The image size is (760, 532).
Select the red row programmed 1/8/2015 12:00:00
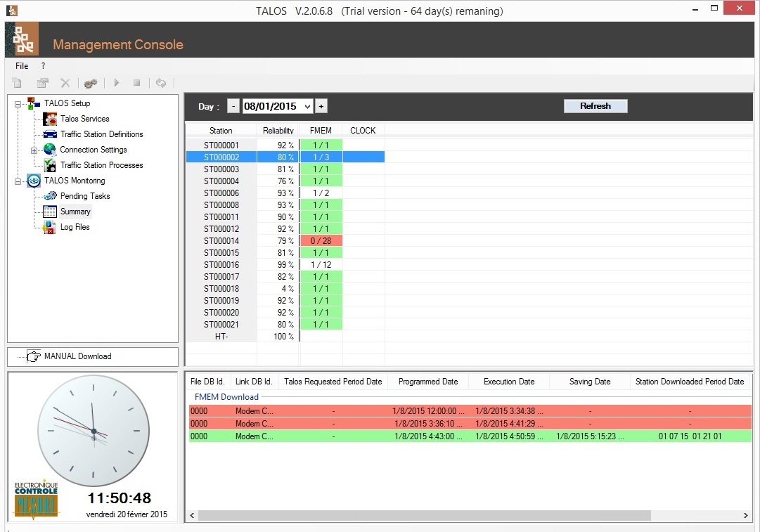[470, 411]
